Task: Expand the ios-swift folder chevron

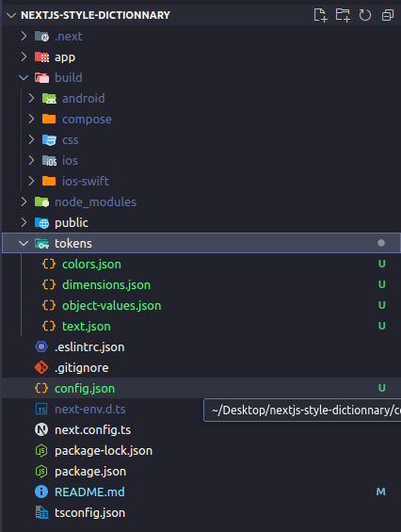Action: [x=31, y=181]
